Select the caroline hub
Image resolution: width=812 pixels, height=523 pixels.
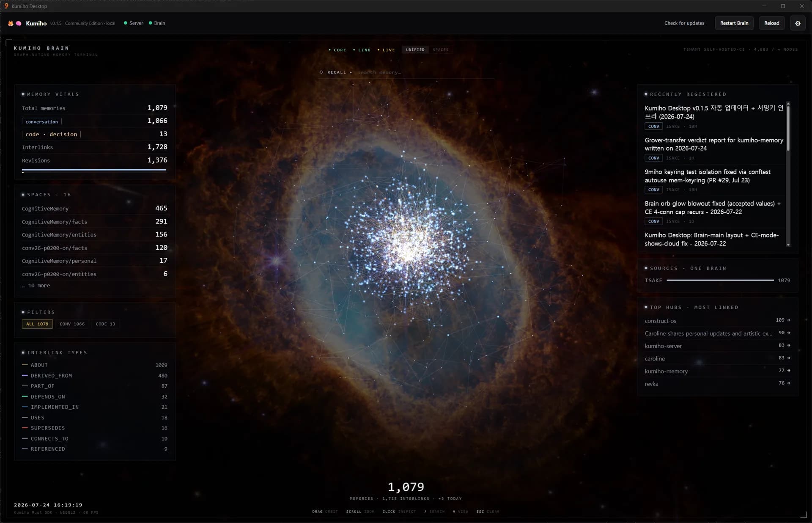[717, 358]
